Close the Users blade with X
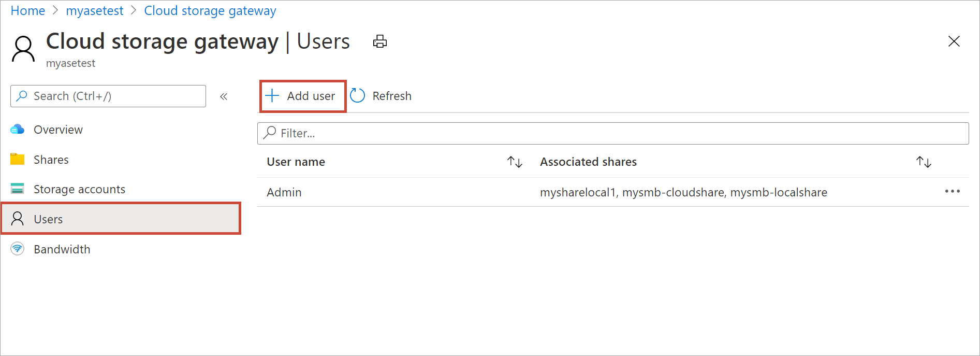 pos(954,41)
